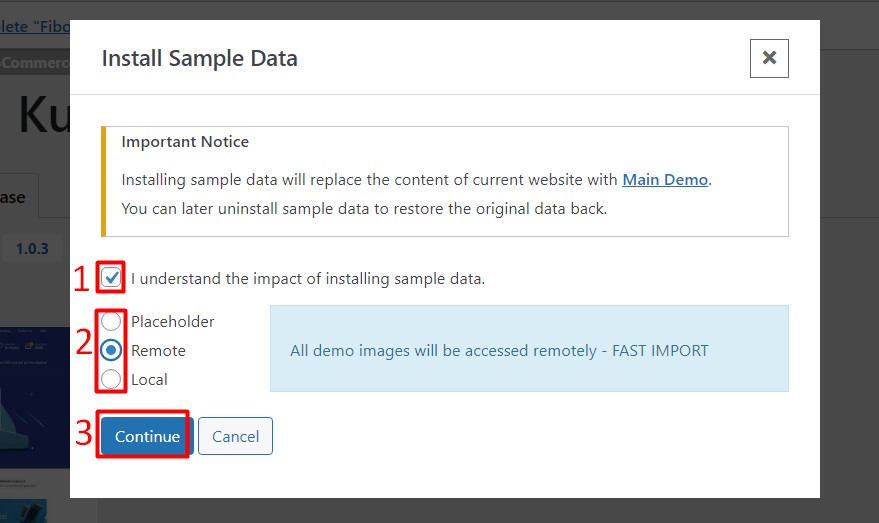The image size is (879, 523).
Task: Click the Commerce item in the background bar
Action: 35,62
